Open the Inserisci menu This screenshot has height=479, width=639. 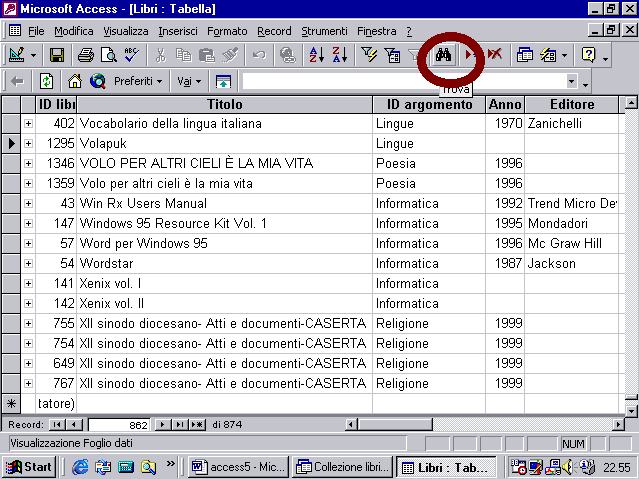pyautogui.click(x=178, y=31)
